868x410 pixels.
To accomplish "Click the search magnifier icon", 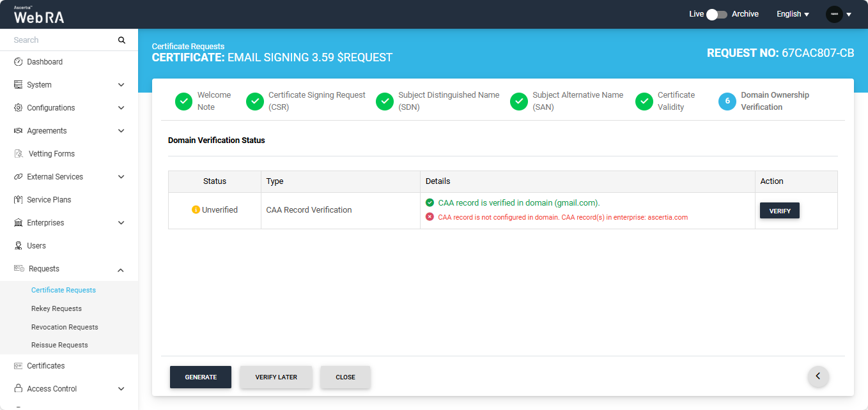I will click(x=121, y=40).
